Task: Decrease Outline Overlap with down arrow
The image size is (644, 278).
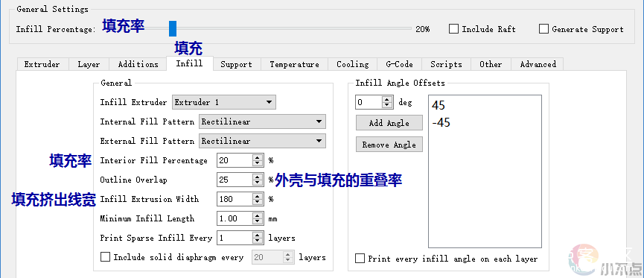Action: coord(258,183)
